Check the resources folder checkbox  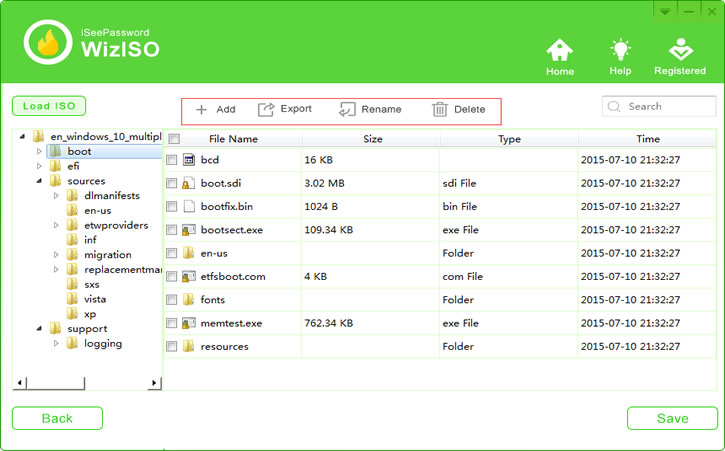coord(172,346)
